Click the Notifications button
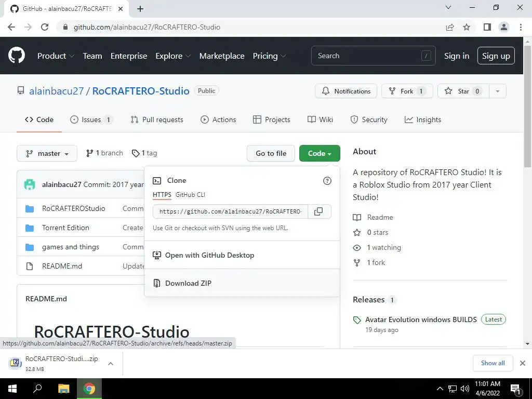Screen dimensions: 532x399 (345, 91)
